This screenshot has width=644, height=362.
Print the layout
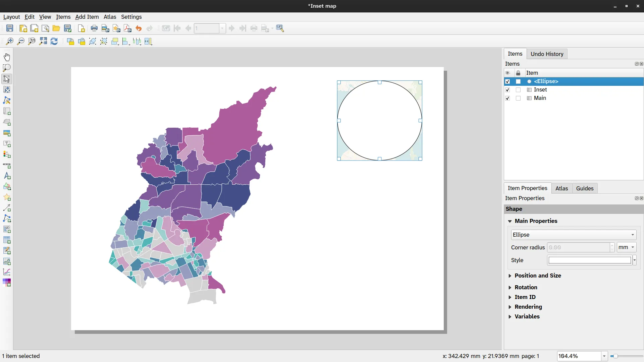pos(94,28)
